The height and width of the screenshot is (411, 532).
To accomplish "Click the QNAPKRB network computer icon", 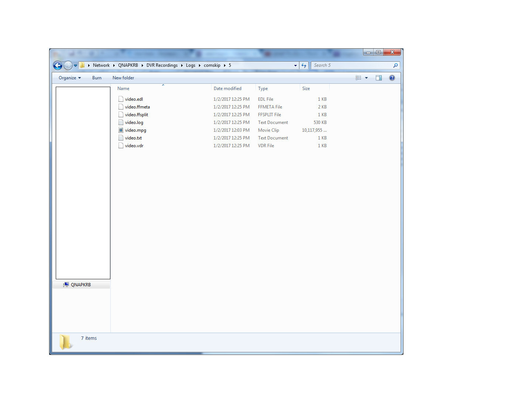I will click(66, 285).
